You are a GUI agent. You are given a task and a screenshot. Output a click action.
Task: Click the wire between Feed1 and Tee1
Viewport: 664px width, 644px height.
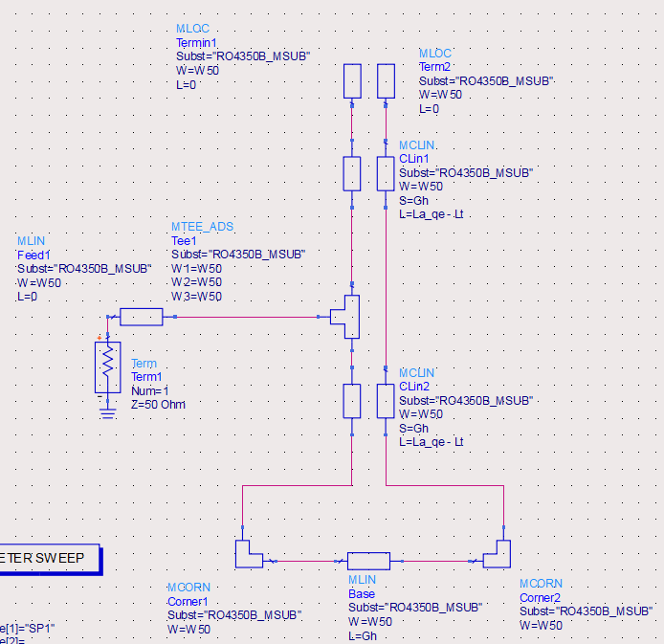tap(247, 317)
